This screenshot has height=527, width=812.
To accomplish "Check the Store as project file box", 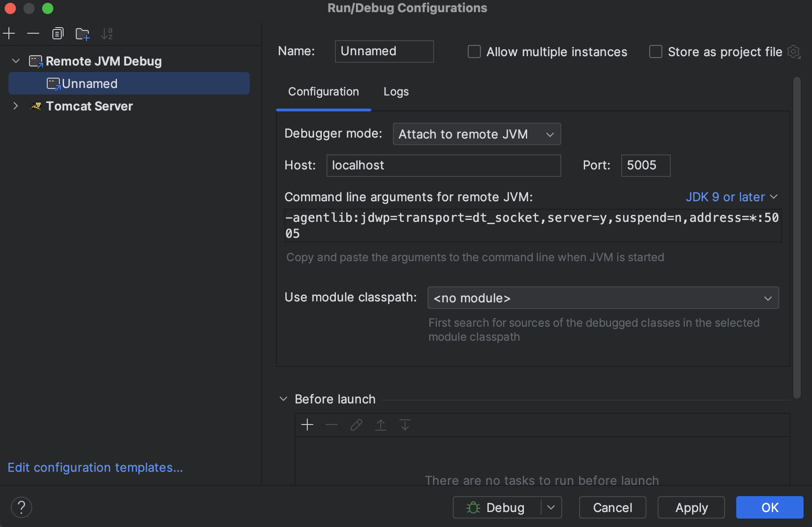I will (656, 52).
